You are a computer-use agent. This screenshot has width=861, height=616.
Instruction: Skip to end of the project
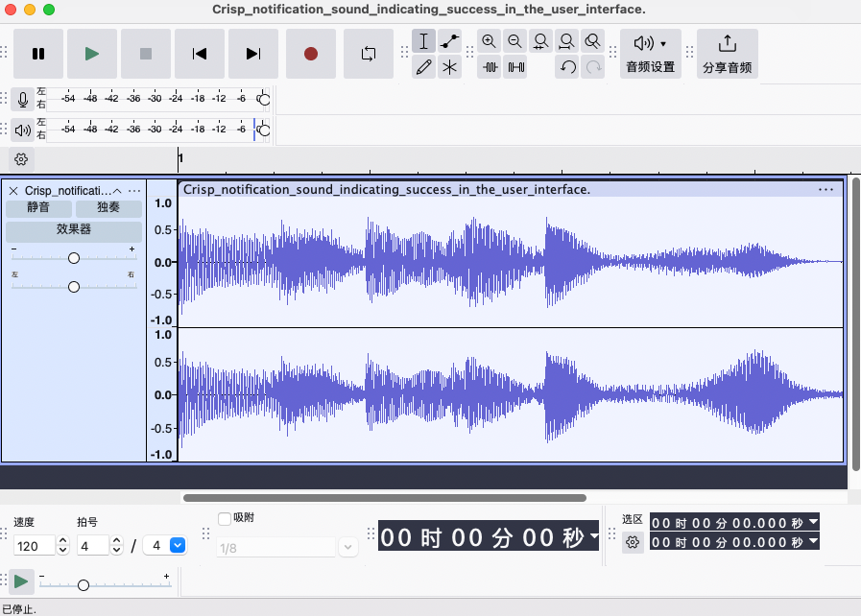[253, 54]
